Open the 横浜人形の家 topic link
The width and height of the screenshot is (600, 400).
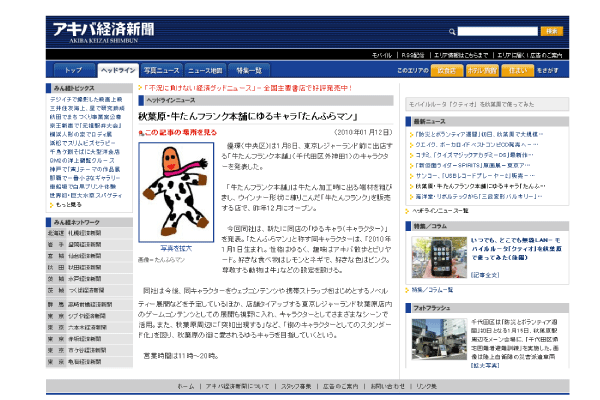pyautogui.click(x=81, y=134)
